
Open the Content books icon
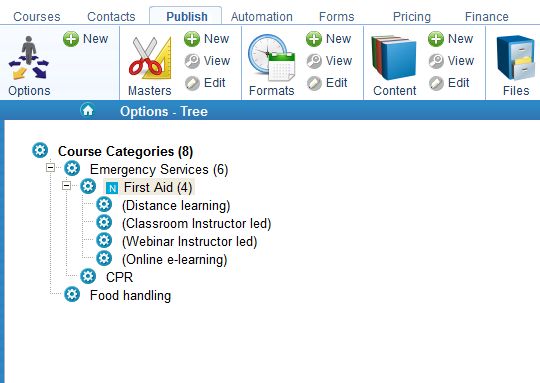[x=394, y=58]
